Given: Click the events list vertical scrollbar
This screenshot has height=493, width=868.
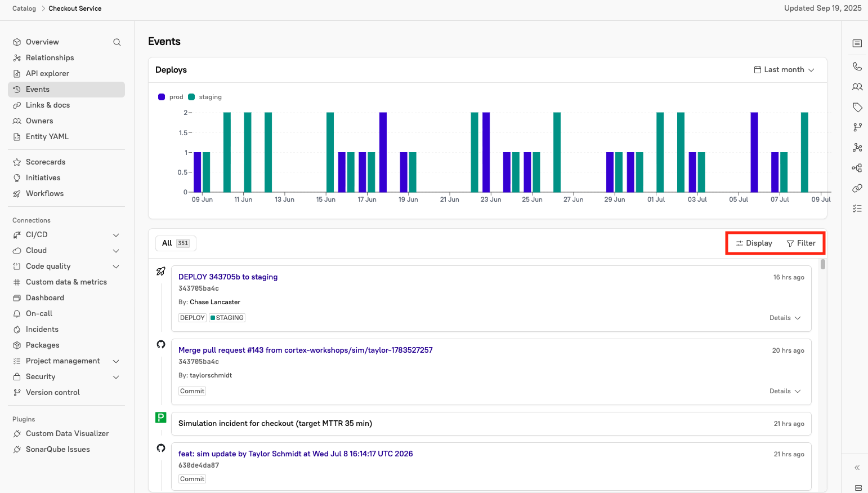Looking at the screenshot, I should (823, 264).
